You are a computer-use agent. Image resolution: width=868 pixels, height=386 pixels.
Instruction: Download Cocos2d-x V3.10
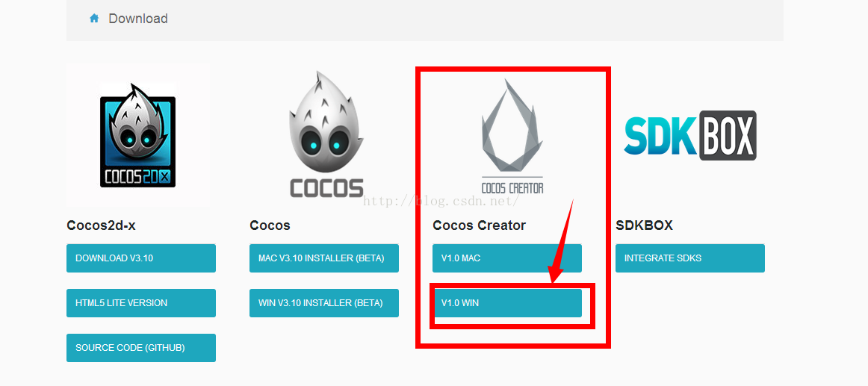141,258
